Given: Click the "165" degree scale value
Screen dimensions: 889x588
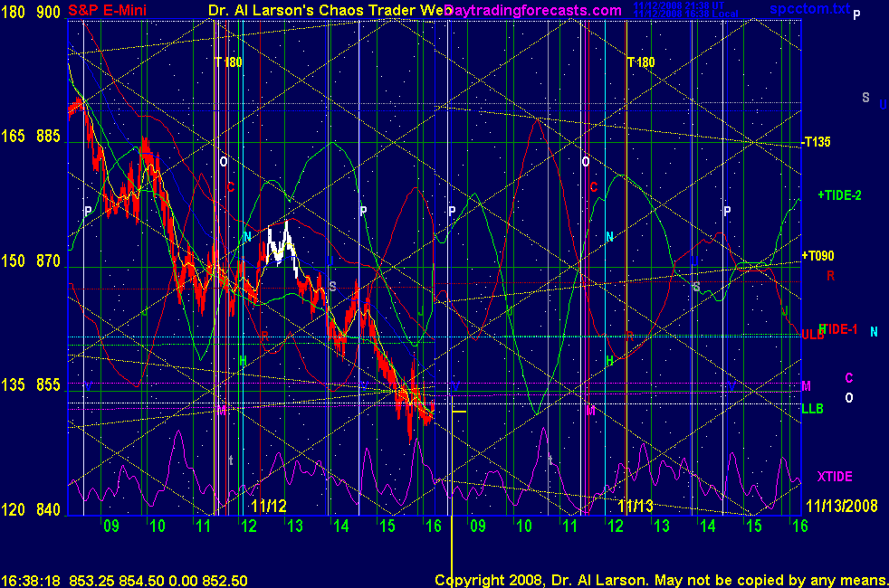Looking at the screenshot, I should [x=13, y=137].
